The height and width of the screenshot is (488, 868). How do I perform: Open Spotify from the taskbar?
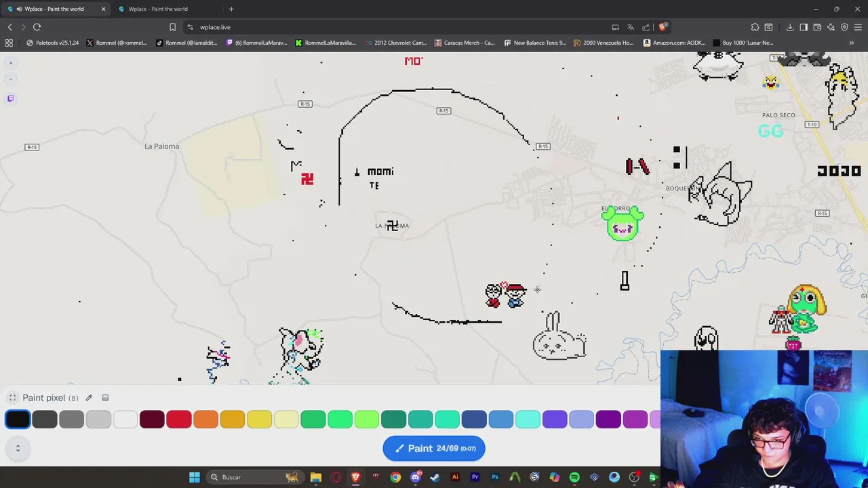574,477
